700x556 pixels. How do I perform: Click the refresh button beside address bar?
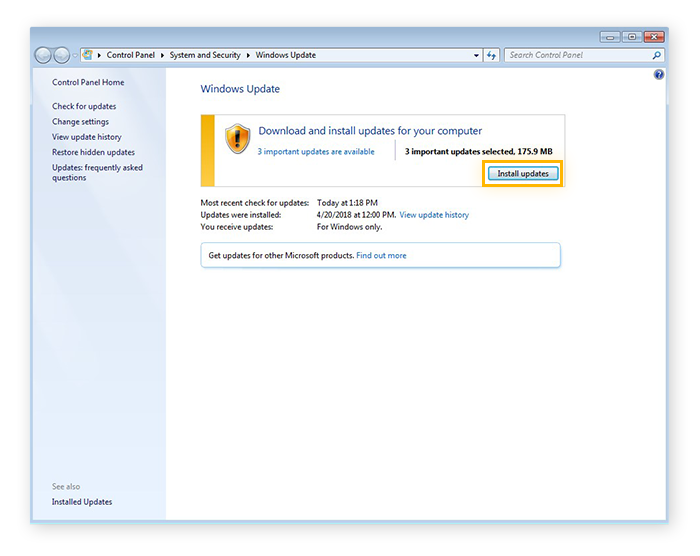pyautogui.click(x=492, y=56)
